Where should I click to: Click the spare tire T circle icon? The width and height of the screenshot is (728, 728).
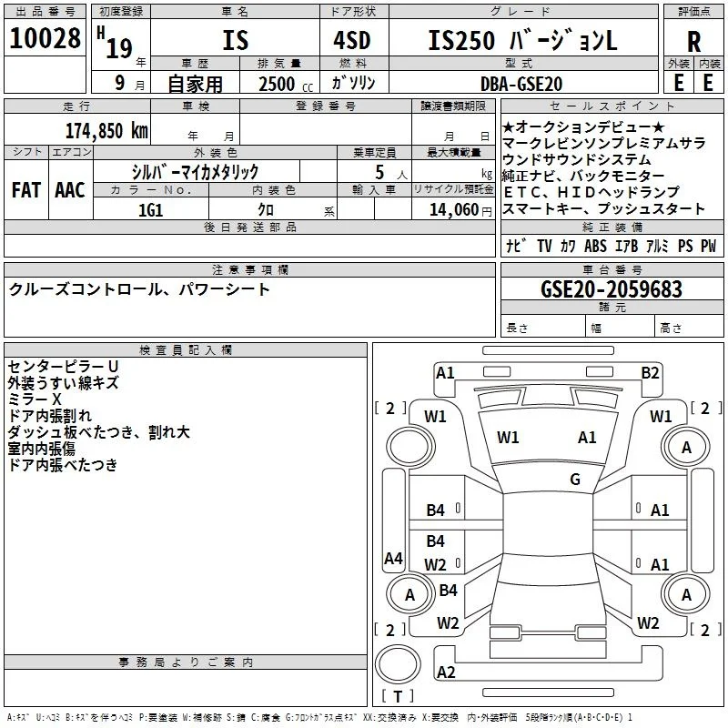click(x=398, y=664)
